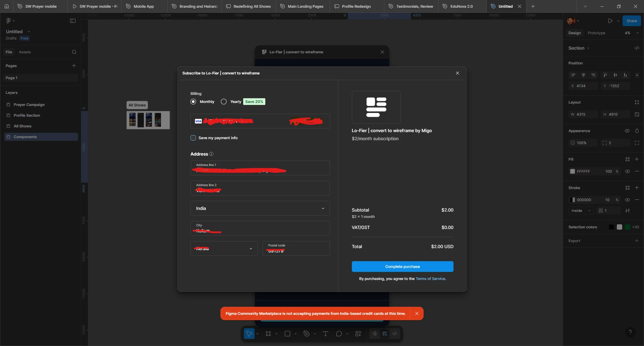Image resolution: width=644 pixels, height=346 pixels.
Task: Open the 4% zoom level dropdown
Action: [x=632, y=33]
